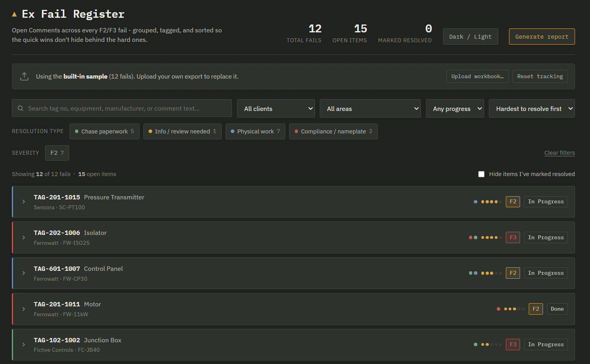Click the F2 severity badge on TAG-601-1007
590x364 pixels.
pos(513,273)
